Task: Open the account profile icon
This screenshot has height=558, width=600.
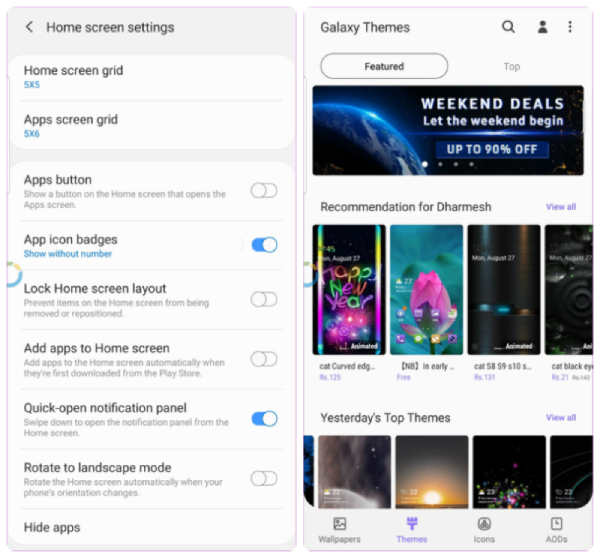Action: tap(542, 27)
